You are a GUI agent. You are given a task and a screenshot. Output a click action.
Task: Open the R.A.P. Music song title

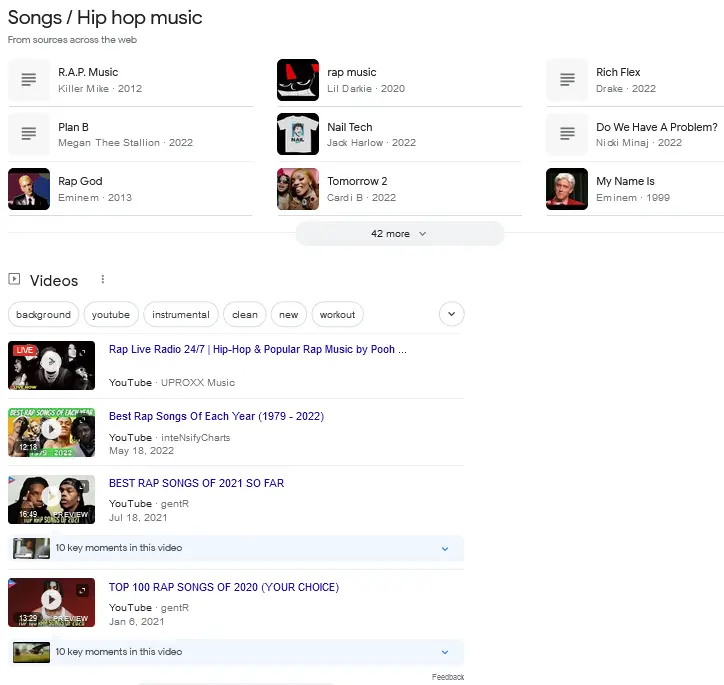pos(88,72)
